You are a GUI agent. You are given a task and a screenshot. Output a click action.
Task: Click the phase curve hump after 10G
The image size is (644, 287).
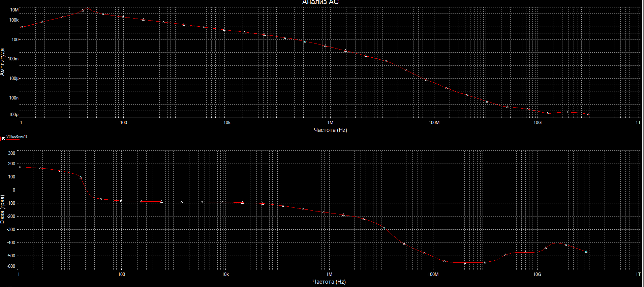557,243
